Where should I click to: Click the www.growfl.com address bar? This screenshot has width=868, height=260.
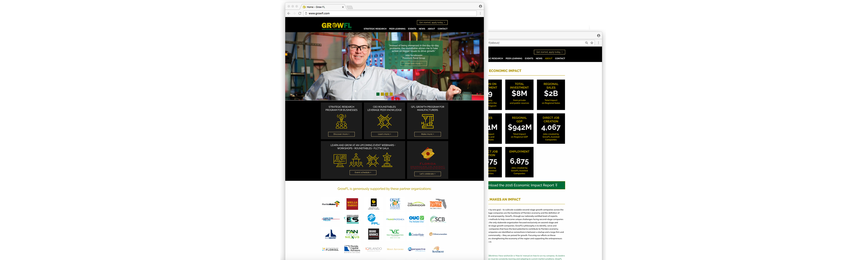[390, 14]
